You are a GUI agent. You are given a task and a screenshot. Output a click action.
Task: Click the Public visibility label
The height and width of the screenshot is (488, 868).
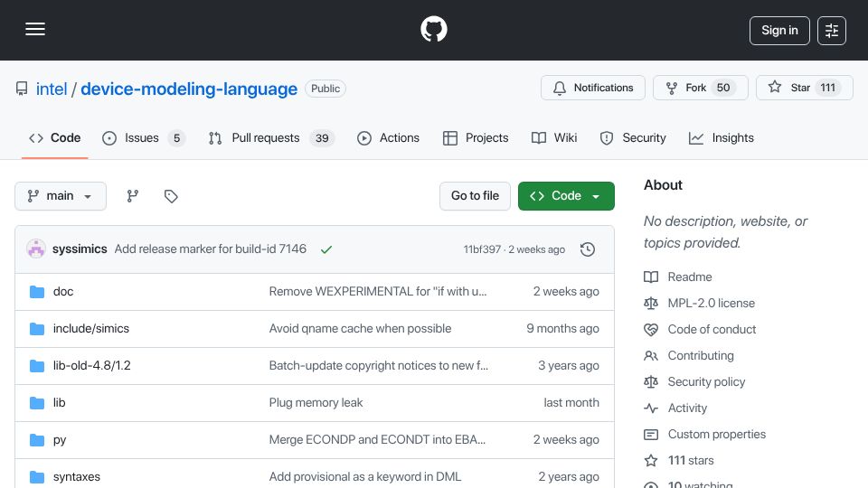(x=325, y=89)
